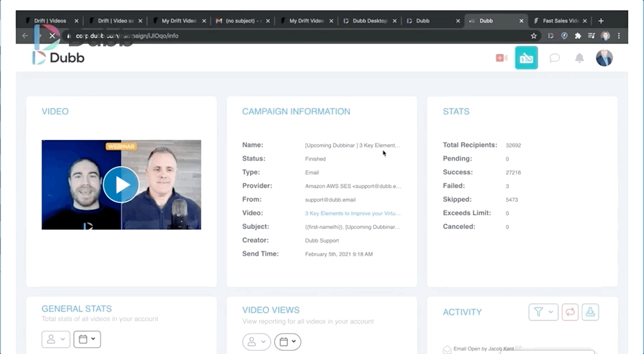Viewport: 644px width, 354px height.
Task: Click the support@dubb.email From value
Action: pyautogui.click(x=330, y=200)
